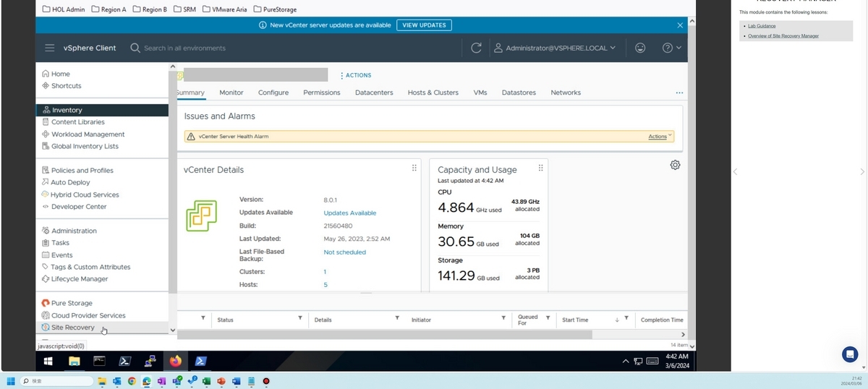Switch to the Datacenters tab
This screenshot has width=868, height=389.
pos(374,93)
